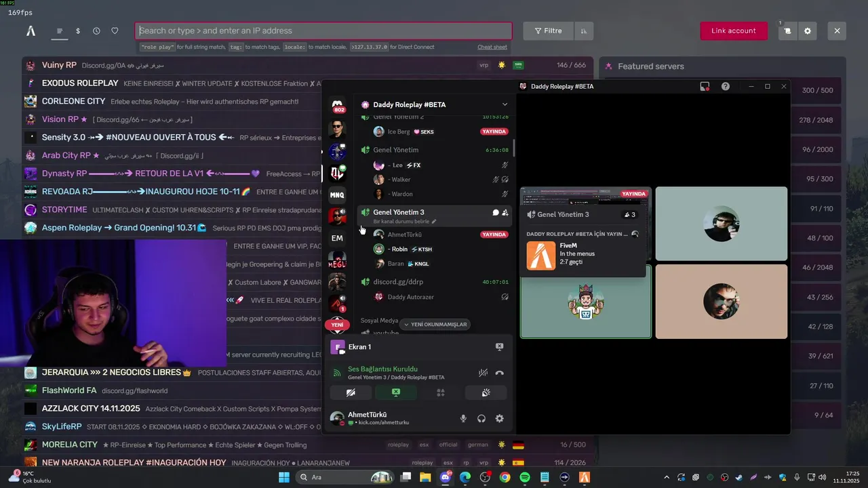Focus the server search input field

coord(323,30)
